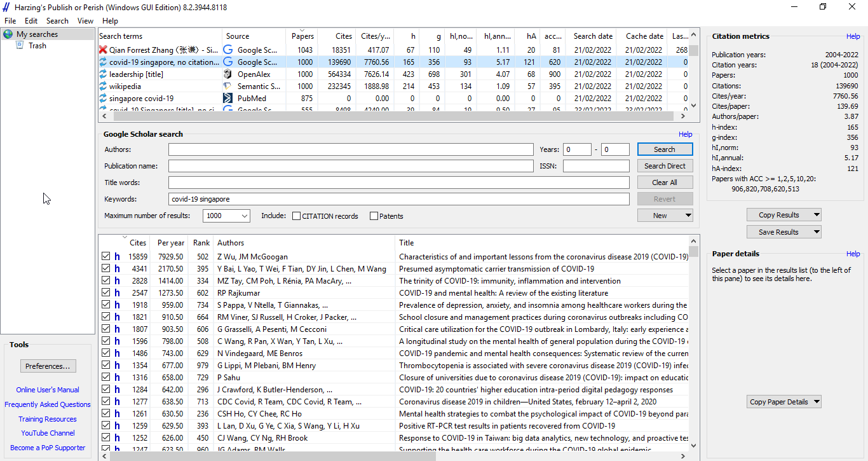The width and height of the screenshot is (868, 461).
Task: Click PubMed source icon in singapore covid-19 row
Action: pos(227,99)
